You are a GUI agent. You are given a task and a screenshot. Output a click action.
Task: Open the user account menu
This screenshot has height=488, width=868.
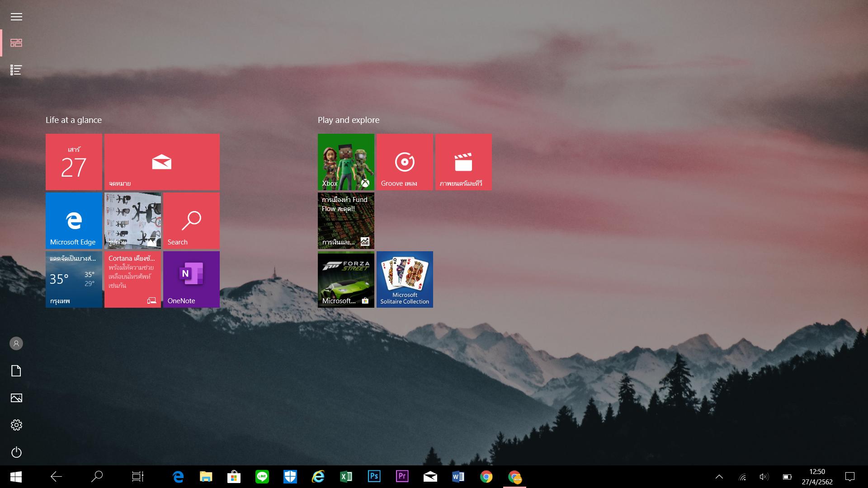(x=16, y=343)
